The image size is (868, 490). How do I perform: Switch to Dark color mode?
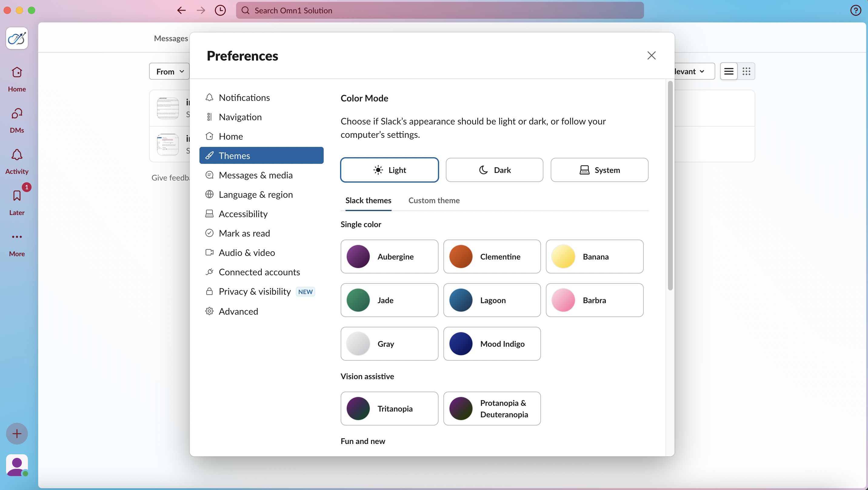click(494, 170)
